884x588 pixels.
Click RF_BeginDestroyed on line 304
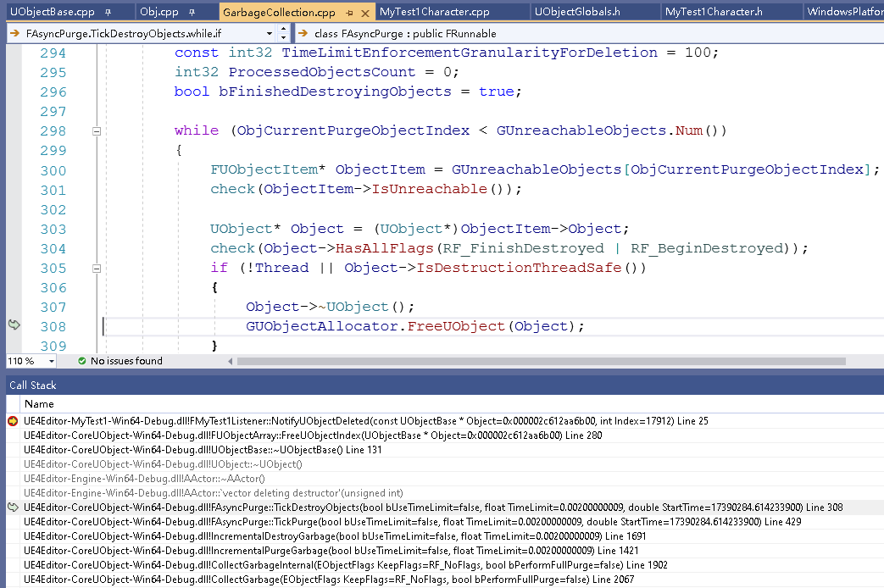(707, 248)
